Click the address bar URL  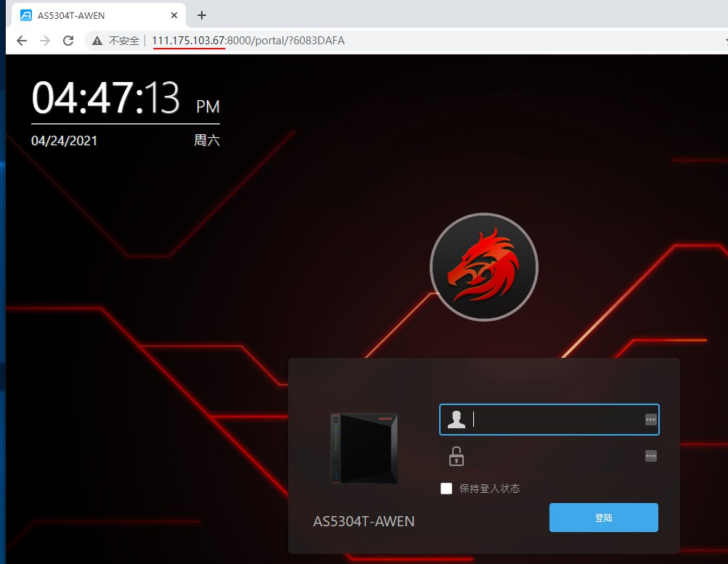coord(248,41)
